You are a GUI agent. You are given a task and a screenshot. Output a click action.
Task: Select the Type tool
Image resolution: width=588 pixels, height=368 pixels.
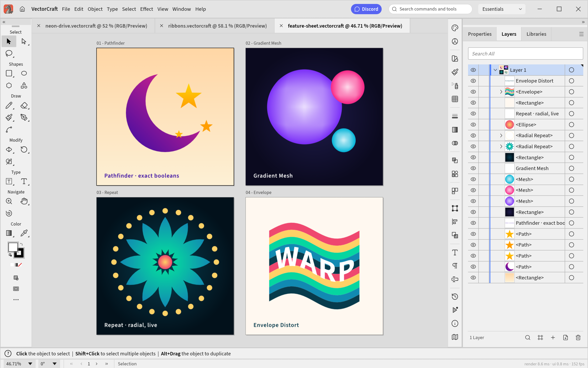coord(24,181)
